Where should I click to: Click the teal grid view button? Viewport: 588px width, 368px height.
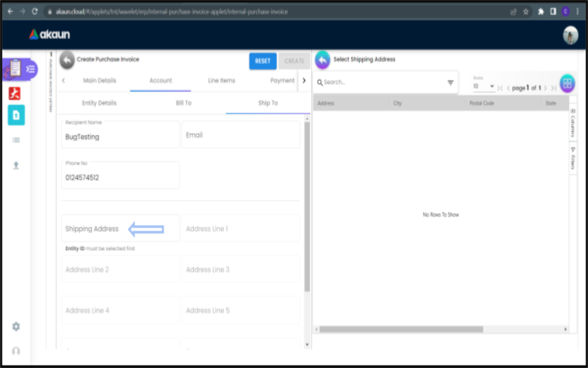click(567, 83)
